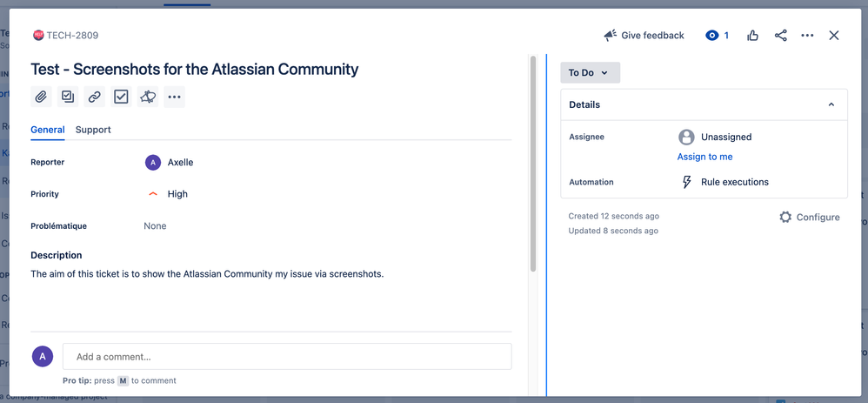Click the attach file paperclip icon
The image size is (868, 403).
[x=41, y=97]
